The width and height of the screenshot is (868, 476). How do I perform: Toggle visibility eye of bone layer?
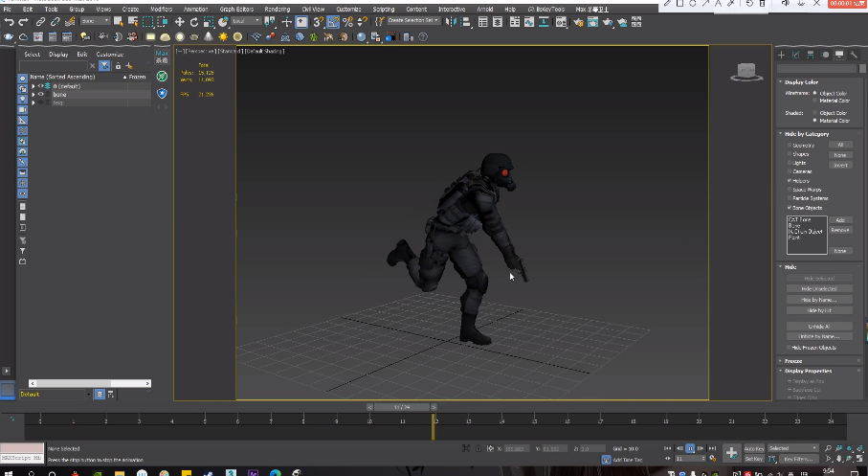point(40,95)
